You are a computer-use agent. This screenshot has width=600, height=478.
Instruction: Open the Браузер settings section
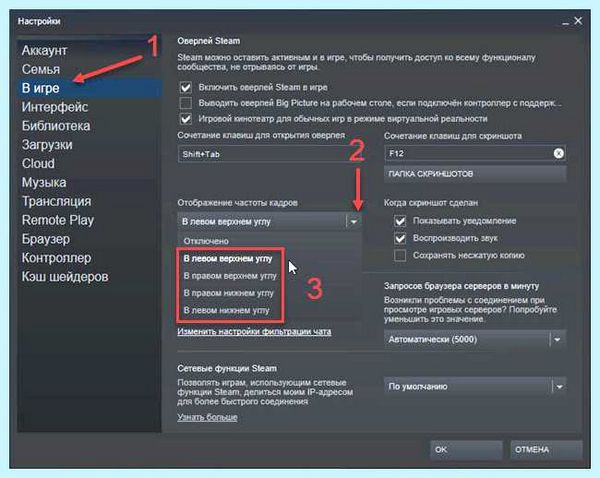tap(90, 239)
